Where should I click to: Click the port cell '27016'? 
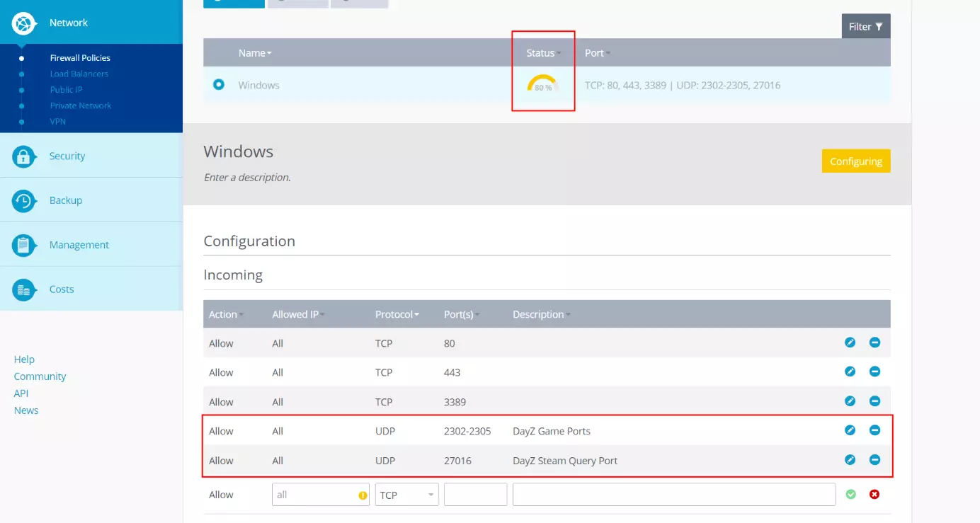click(x=457, y=461)
